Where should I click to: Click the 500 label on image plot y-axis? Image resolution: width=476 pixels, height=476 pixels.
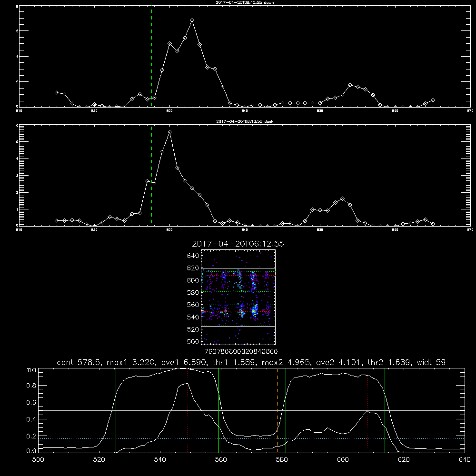tap(193, 341)
